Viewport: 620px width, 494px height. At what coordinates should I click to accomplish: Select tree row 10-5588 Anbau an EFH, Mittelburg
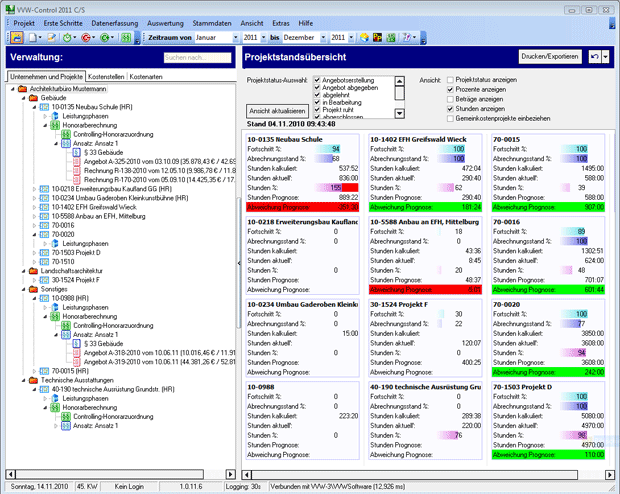[x=98, y=216]
